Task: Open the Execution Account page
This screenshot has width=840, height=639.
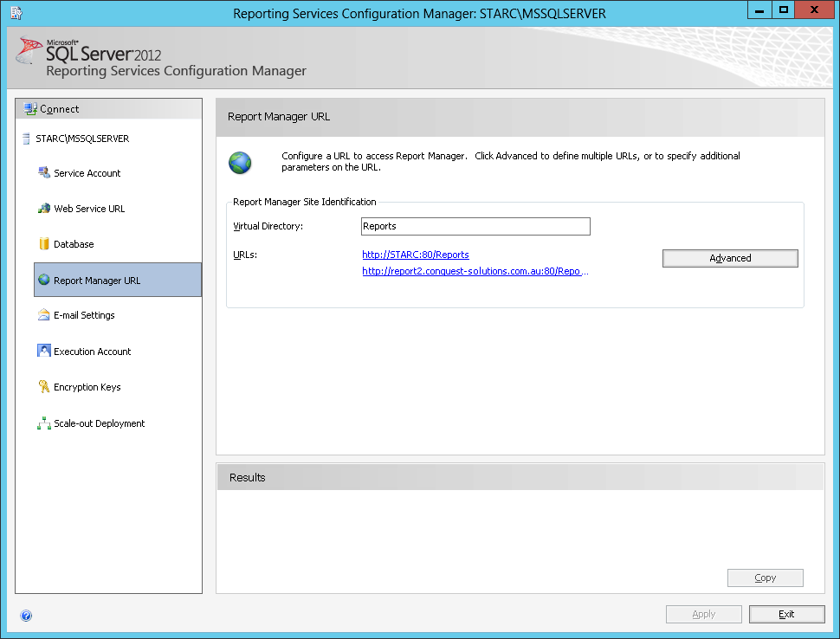Action: tap(92, 352)
